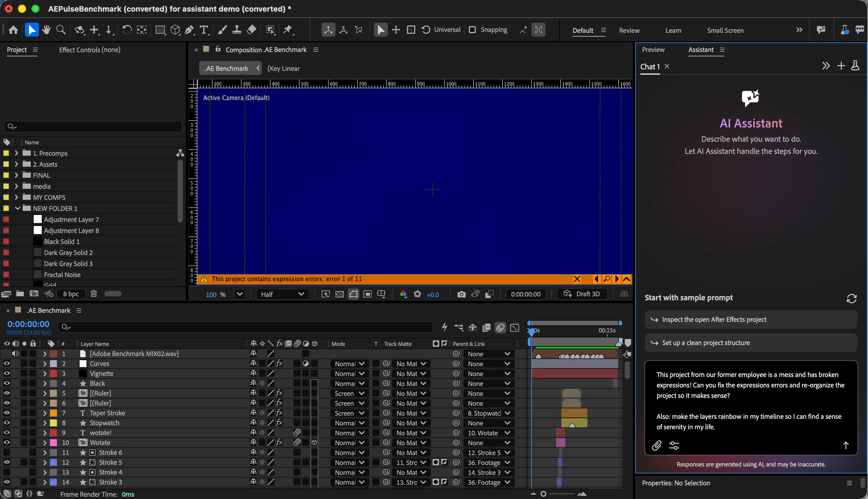Go to the next expression error
This screenshot has height=499, width=868.
pos(617,279)
